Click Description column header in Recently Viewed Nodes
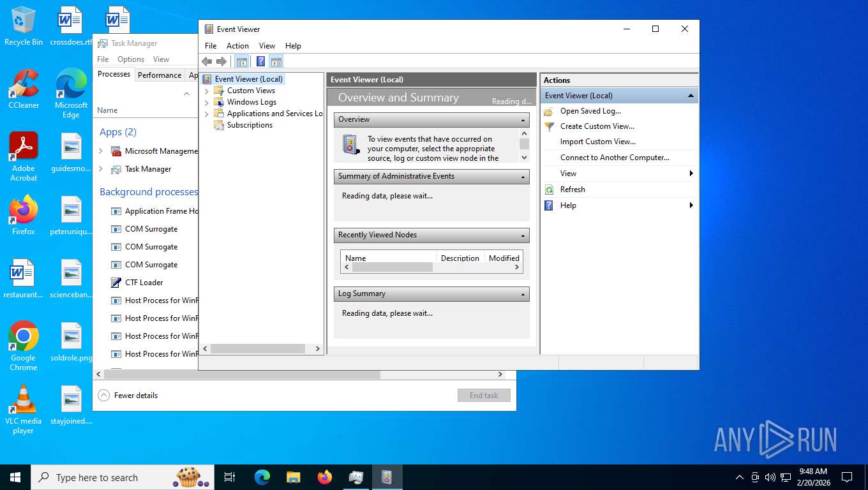This screenshot has height=490, width=868. (x=460, y=258)
